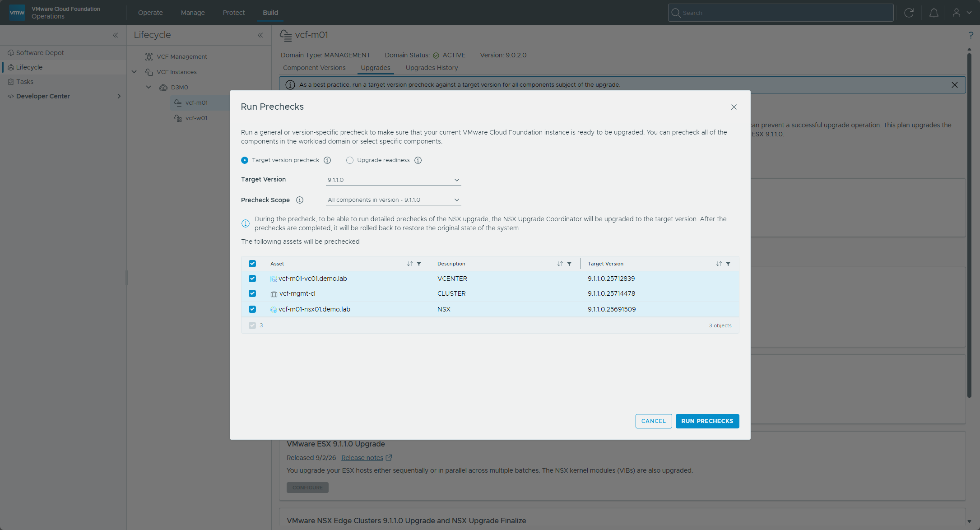Image resolution: width=980 pixels, height=530 pixels.
Task: Click Upgrade readiness info icon
Action: tap(418, 160)
